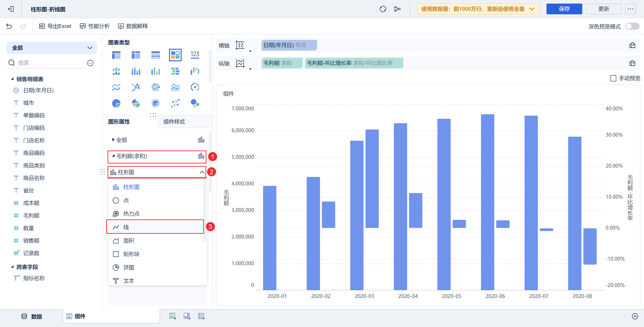Collapse the 柱形图 shape type dropdown
The image size is (644, 327).
pyautogui.click(x=202, y=172)
